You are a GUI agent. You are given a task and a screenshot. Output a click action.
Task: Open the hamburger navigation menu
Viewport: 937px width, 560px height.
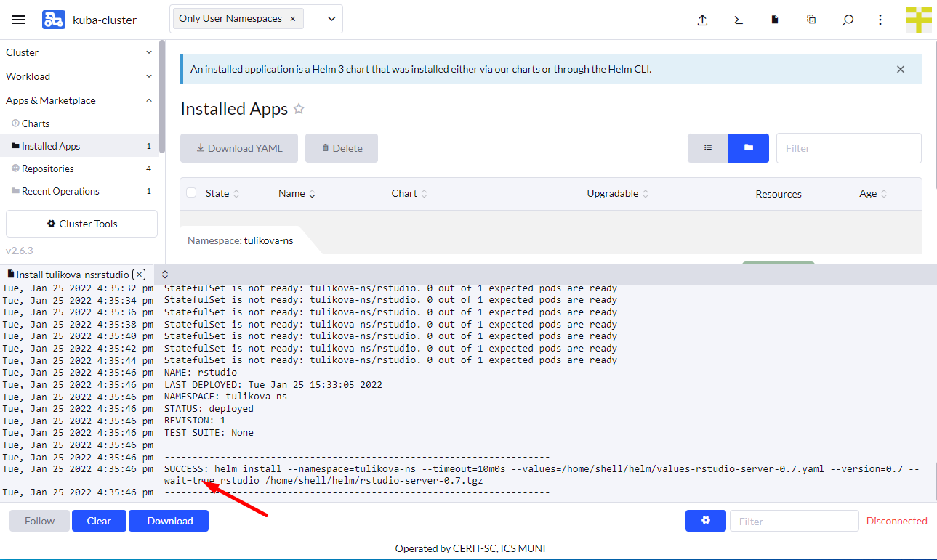pos(19,20)
